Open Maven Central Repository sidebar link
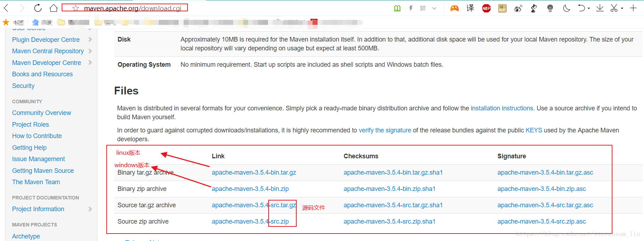 point(48,51)
